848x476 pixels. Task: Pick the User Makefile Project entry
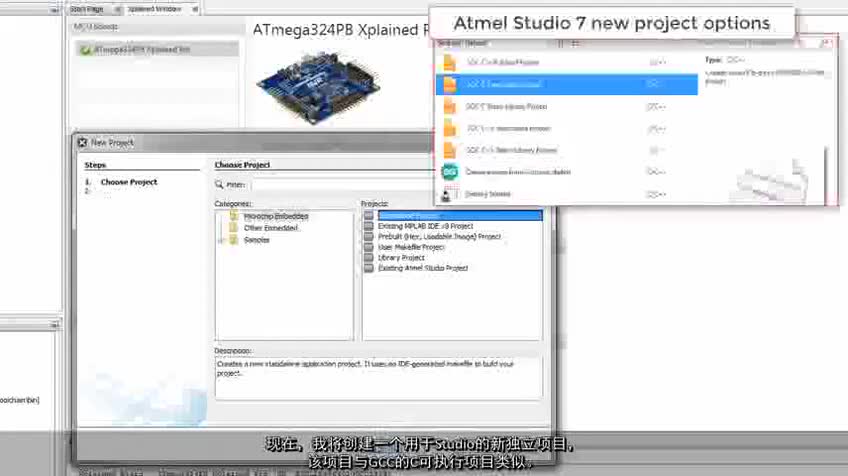point(411,247)
